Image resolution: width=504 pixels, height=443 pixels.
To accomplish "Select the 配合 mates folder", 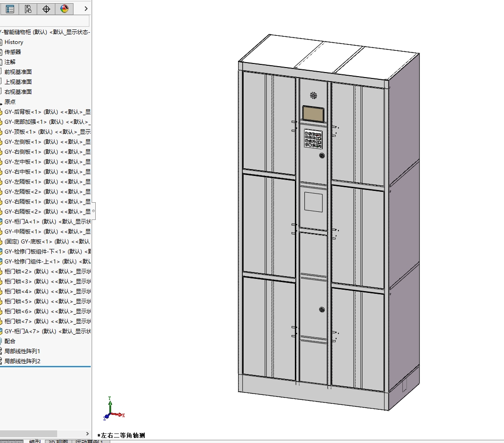I will (10, 341).
